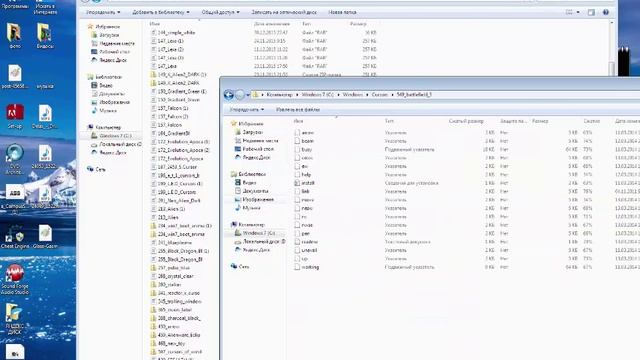Select the Компьютер breadcrumb in front address bar

point(280,95)
